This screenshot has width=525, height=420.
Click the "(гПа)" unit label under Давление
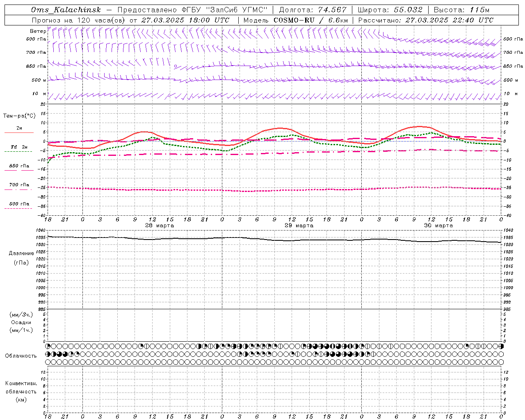click(x=21, y=262)
